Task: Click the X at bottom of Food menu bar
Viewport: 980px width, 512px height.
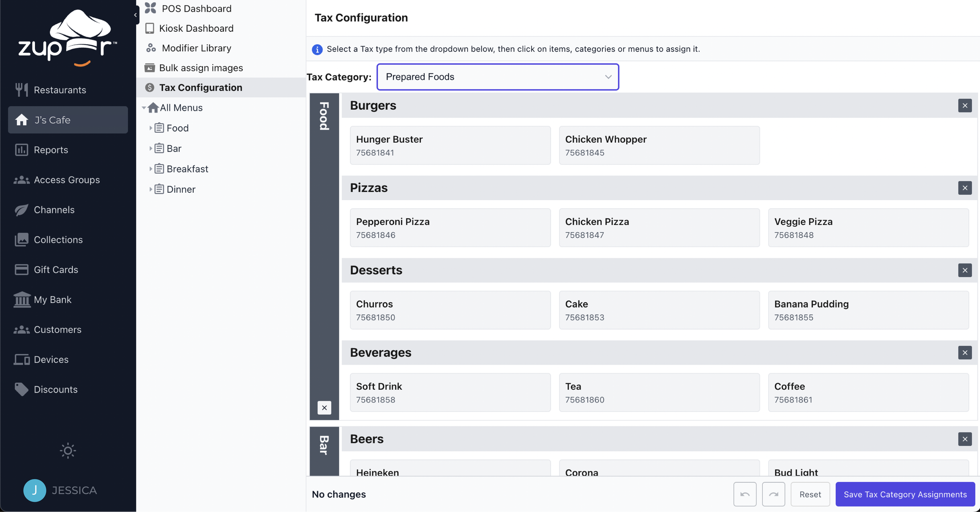Action: [324, 408]
